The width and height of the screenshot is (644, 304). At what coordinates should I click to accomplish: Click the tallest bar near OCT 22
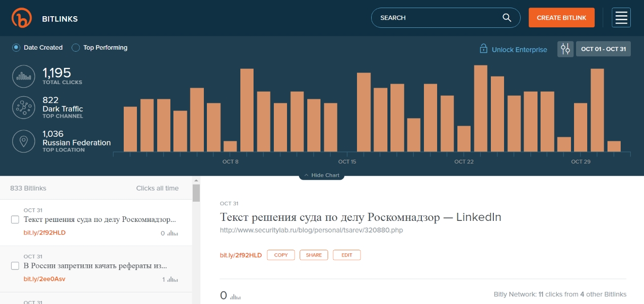coord(481,108)
